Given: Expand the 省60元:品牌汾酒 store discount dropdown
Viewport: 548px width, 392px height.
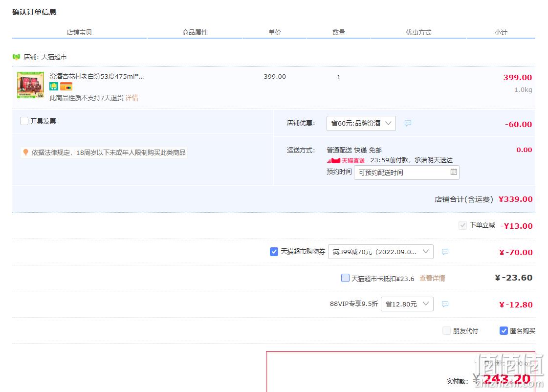Looking at the screenshot, I should tap(361, 123).
